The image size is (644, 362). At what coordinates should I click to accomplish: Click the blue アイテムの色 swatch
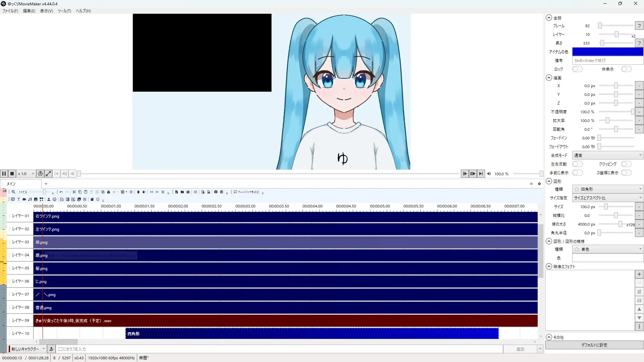tap(607, 52)
